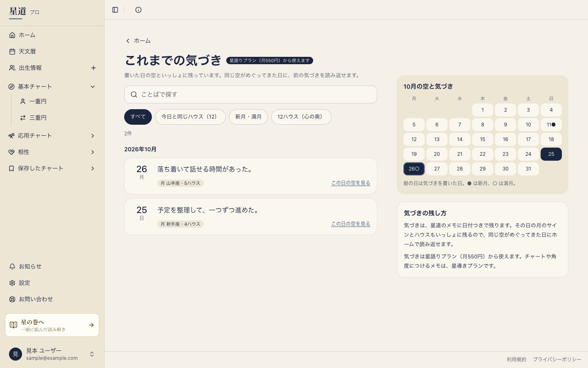
Task: Focus the ことばで探す search field
Action: click(251, 94)
